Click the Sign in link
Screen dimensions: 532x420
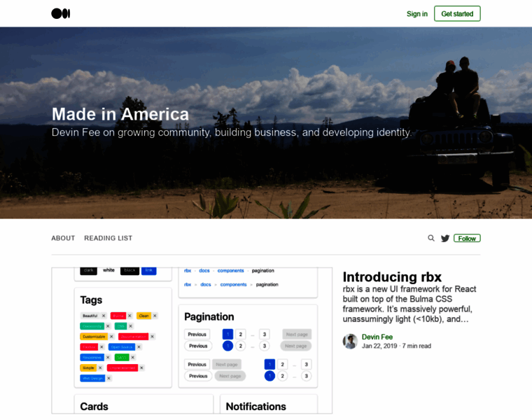point(416,14)
